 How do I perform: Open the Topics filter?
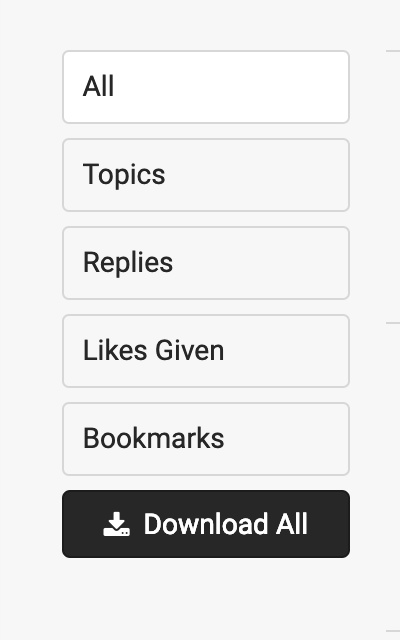[x=206, y=175]
